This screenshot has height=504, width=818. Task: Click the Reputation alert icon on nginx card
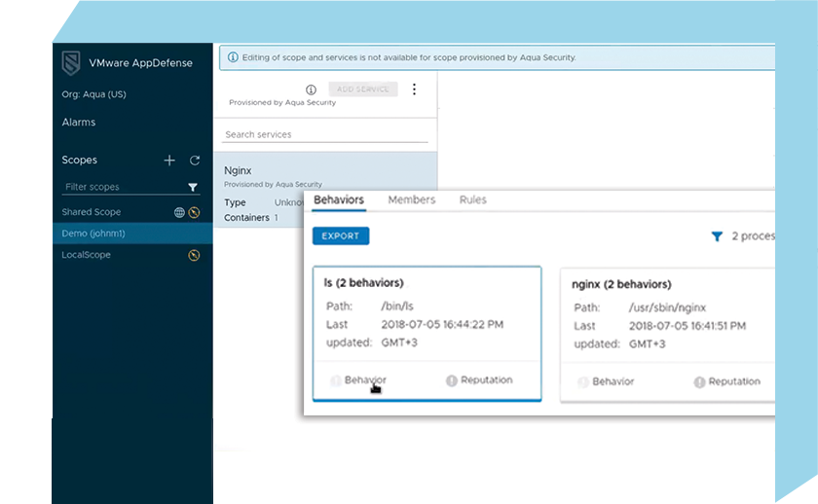point(699,382)
